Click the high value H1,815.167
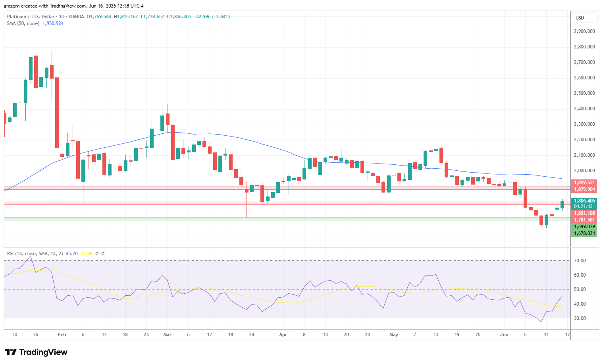Screen dimensions: 603x364 pyautogui.click(x=126, y=17)
